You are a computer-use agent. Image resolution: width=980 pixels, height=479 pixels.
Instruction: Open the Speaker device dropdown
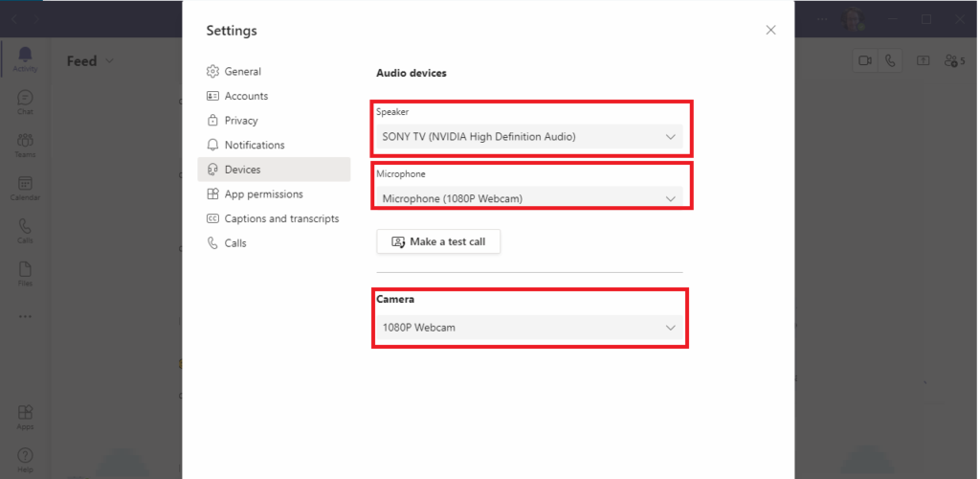(x=529, y=136)
